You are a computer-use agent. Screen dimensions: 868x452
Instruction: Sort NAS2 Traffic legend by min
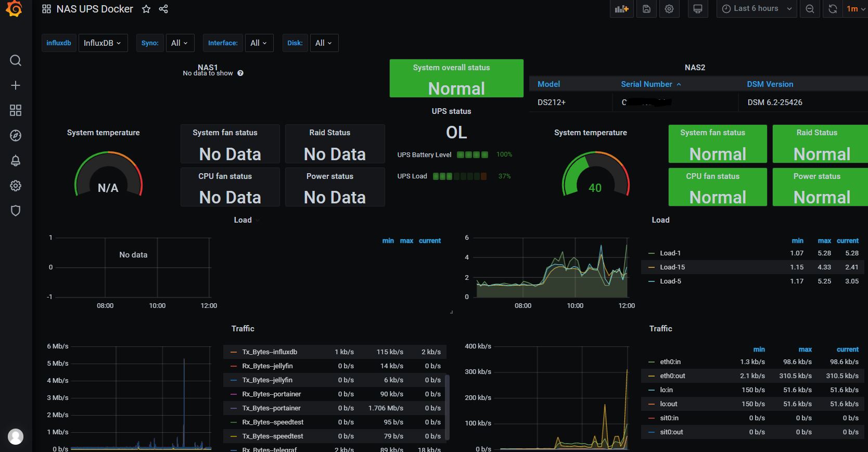pyautogui.click(x=759, y=350)
